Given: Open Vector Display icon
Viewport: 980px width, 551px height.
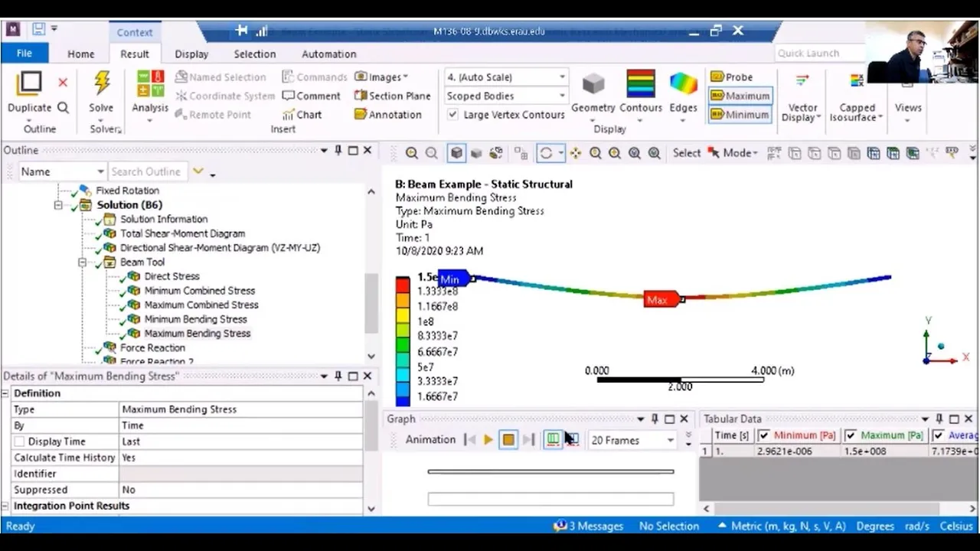Looking at the screenshot, I should [802, 80].
